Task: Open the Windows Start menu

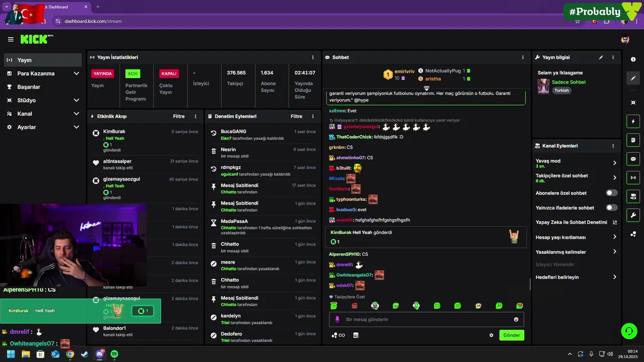Action: tap(11, 354)
